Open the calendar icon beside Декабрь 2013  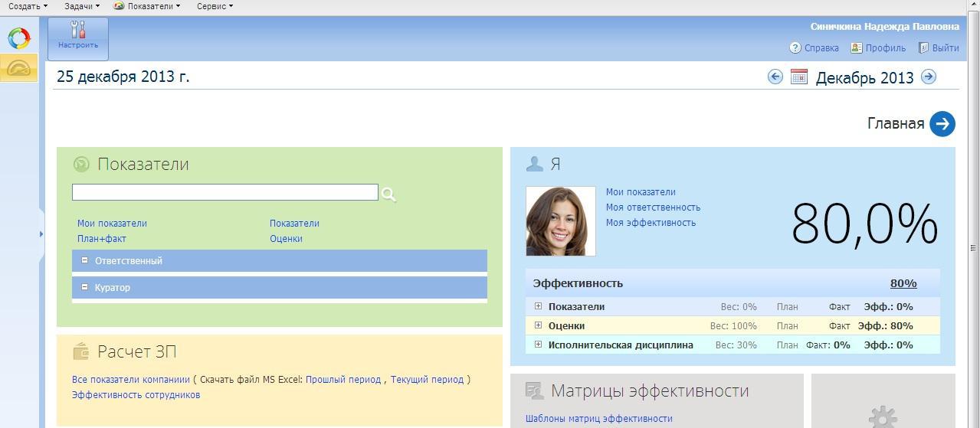(799, 77)
